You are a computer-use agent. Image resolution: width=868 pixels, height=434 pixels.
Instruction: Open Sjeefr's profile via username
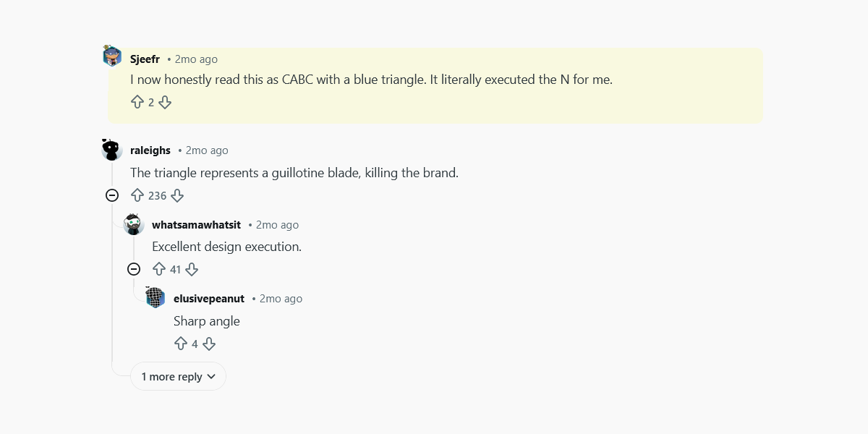145,59
